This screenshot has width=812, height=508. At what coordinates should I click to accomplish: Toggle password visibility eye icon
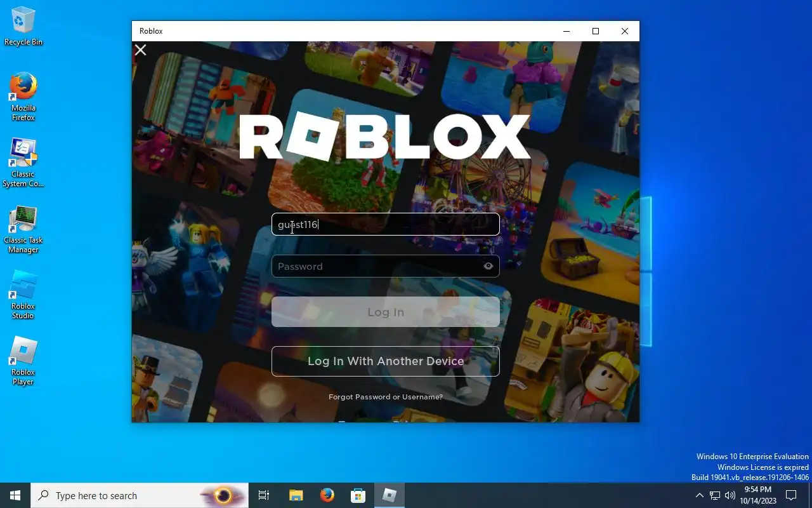pyautogui.click(x=488, y=266)
